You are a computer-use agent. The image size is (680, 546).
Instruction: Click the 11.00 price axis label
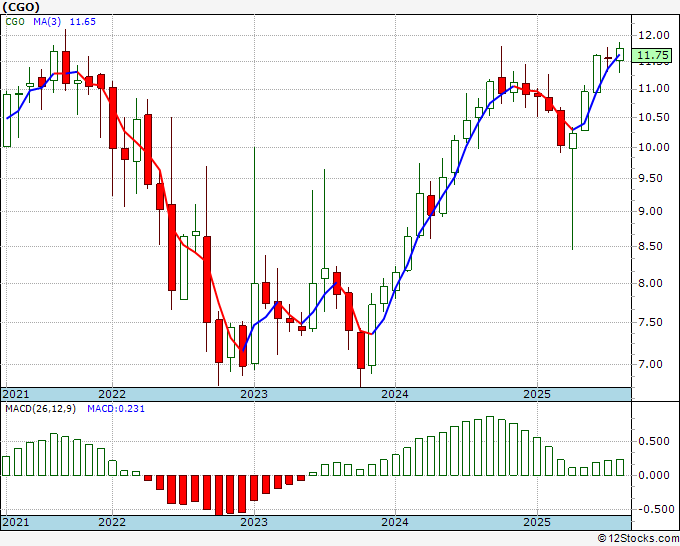point(654,89)
